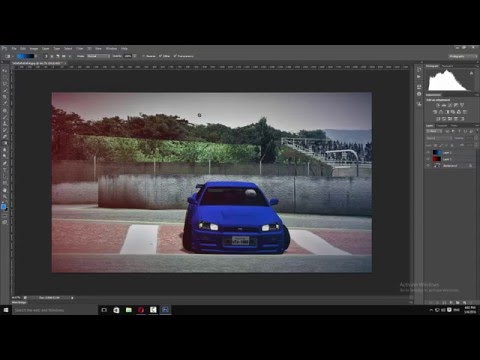Open the layer blend mode dropdown
Screen dimensions: 480x360
tap(439, 138)
